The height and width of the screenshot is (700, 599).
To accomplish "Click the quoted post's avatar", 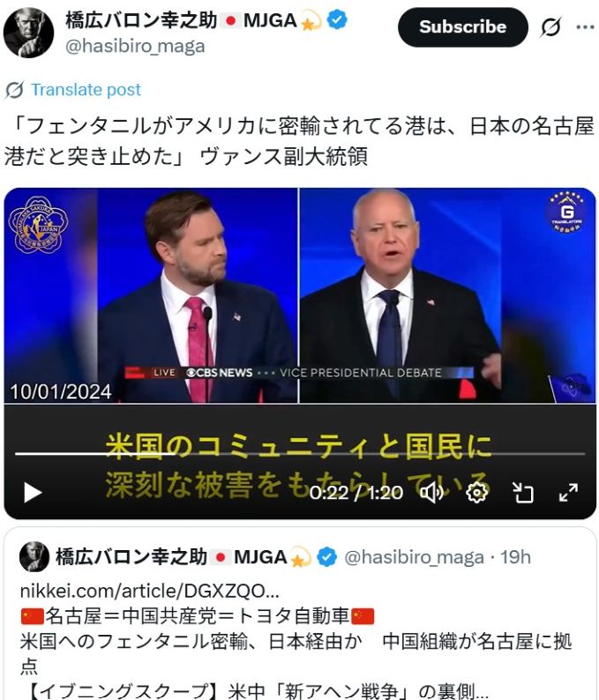I will point(34,556).
